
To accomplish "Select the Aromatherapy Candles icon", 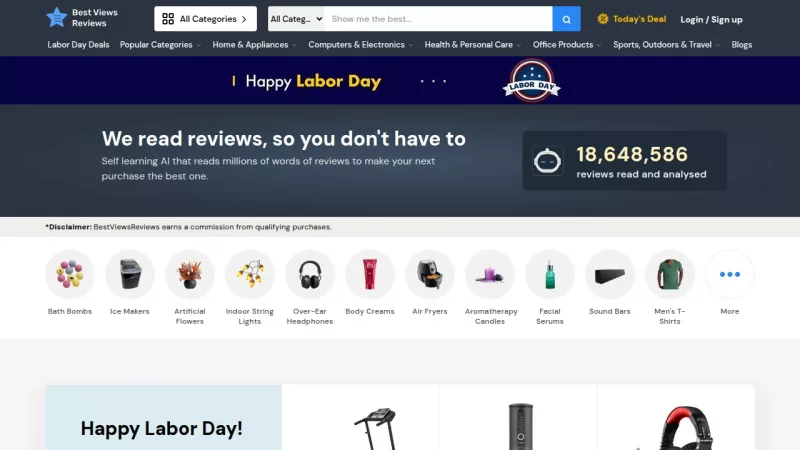I will (x=490, y=274).
